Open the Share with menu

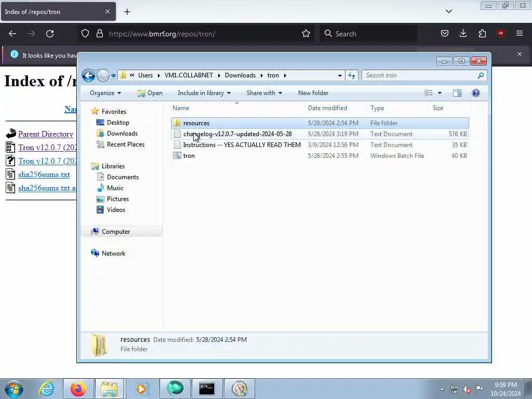point(264,93)
